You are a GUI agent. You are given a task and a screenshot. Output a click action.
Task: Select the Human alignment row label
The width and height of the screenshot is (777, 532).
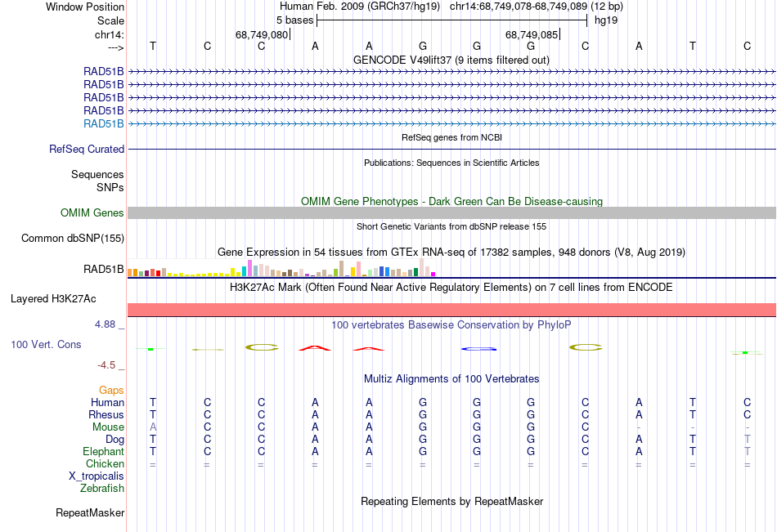pyautogui.click(x=107, y=402)
